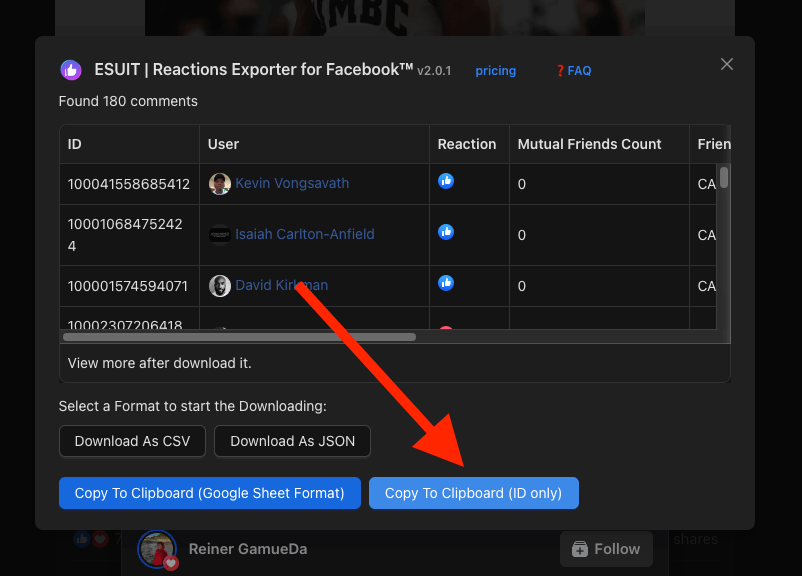Click Reiner GamueDa's profile picture
The width and height of the screenshot is (802, 576).
coord(158,550)
